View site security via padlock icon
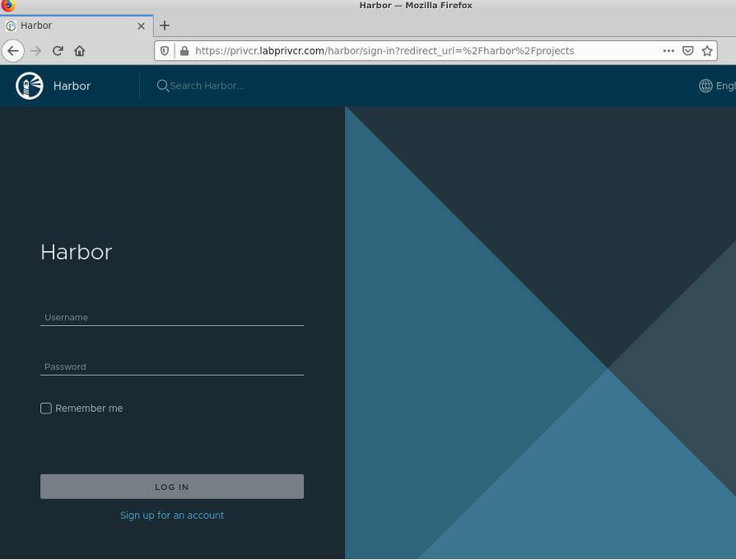Image resolution: width=736 pixels, height=560 pixels. point(185,51)
